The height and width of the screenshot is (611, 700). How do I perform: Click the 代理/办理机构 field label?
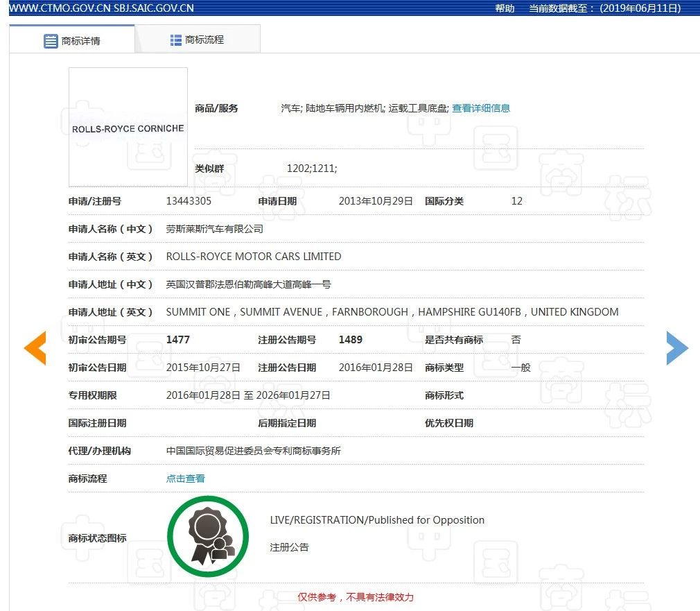coord(99,451)
